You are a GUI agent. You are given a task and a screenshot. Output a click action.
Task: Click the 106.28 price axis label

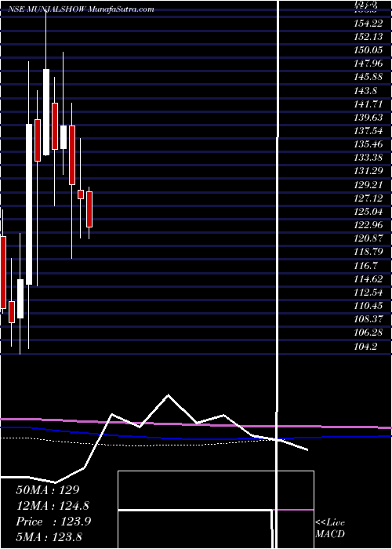point(368,333)
